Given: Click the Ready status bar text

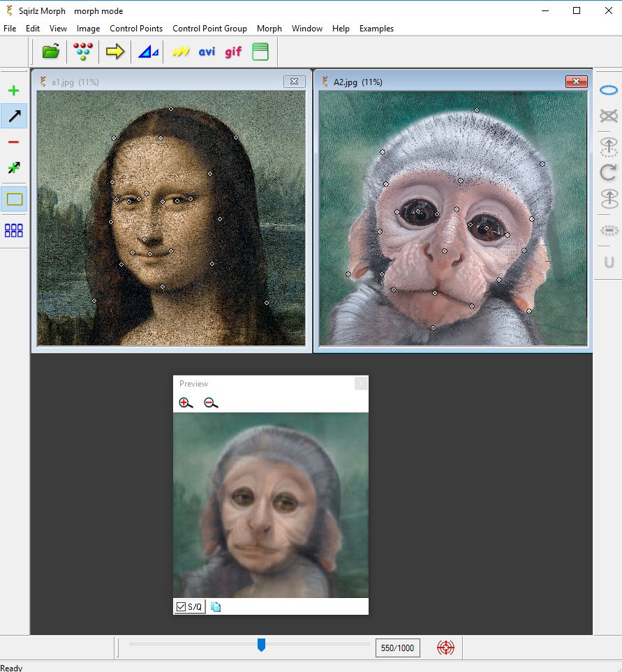Looking at the screenshot, I should (x=11, y=668).
